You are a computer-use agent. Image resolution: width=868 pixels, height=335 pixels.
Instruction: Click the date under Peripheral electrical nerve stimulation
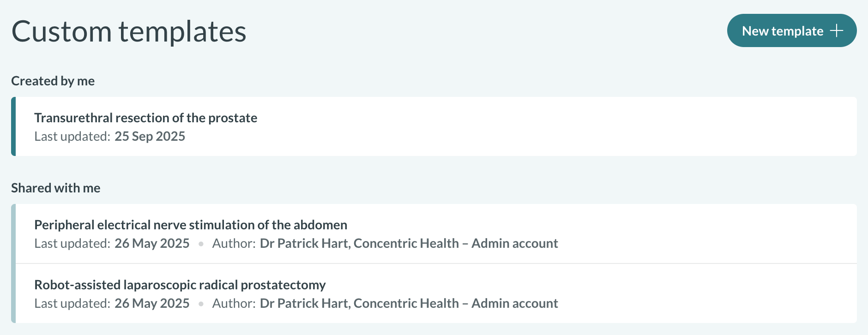click(x=152, y=244)
